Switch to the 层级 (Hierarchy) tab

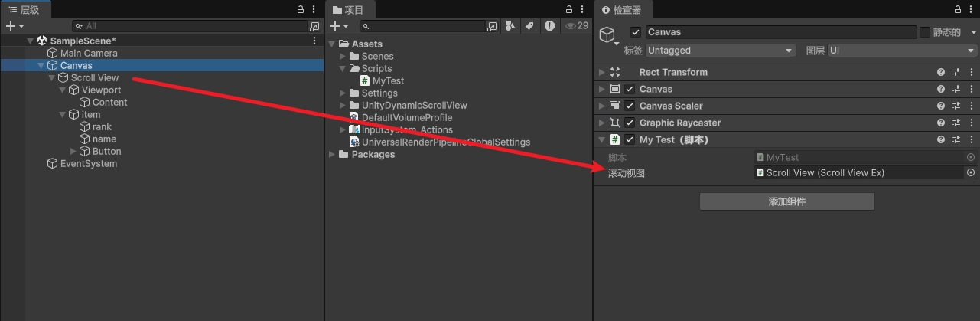click(25, 10)
